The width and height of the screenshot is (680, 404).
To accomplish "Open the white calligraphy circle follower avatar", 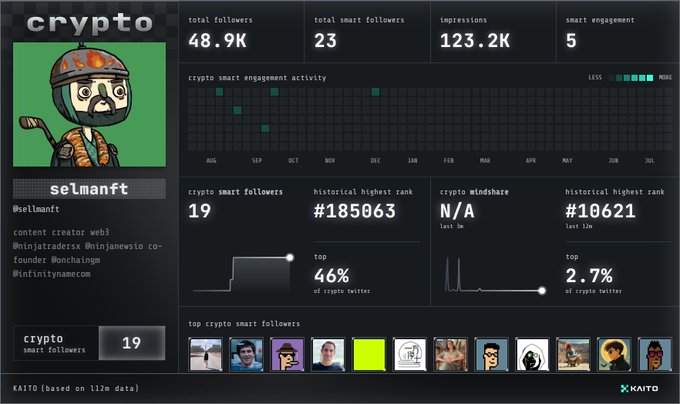I will pos(410,355).
